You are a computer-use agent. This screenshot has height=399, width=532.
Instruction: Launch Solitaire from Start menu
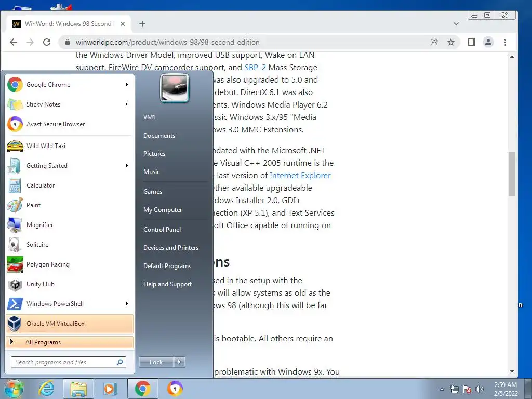tap(70, 245)
